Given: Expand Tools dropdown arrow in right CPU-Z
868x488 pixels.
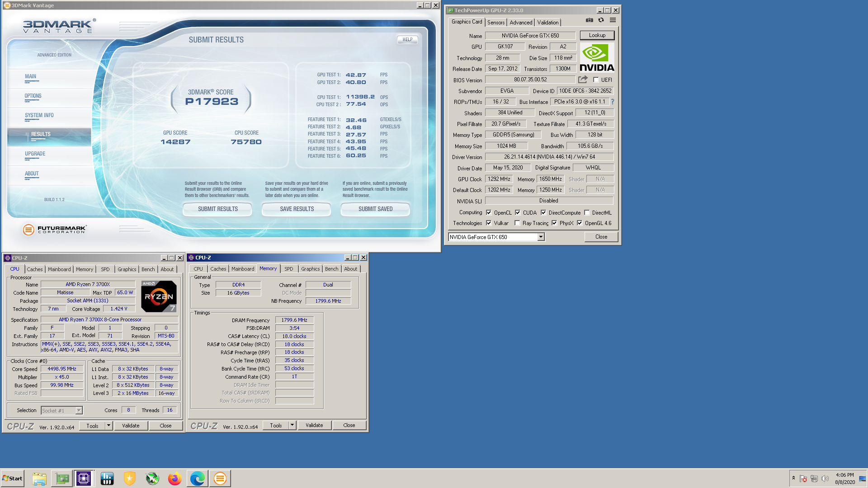Looking at the screenshot, I should point(292,425).
